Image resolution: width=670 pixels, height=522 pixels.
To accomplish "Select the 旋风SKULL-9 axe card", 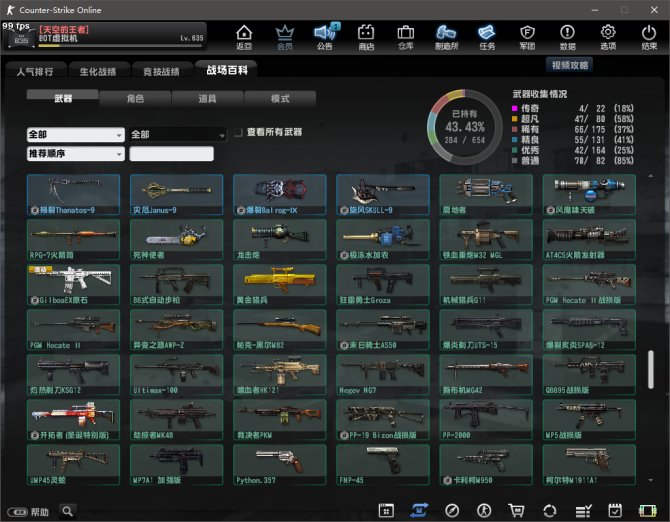I will pos(383,194).
